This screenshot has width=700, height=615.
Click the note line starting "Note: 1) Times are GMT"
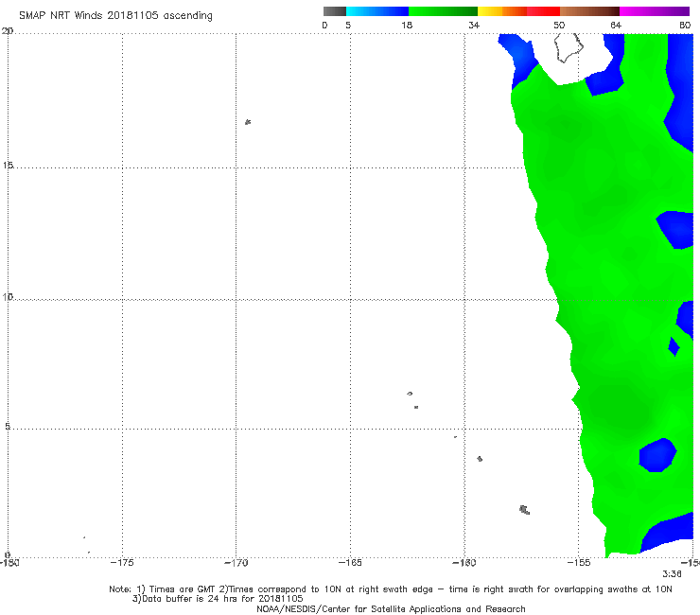(391, 589)
